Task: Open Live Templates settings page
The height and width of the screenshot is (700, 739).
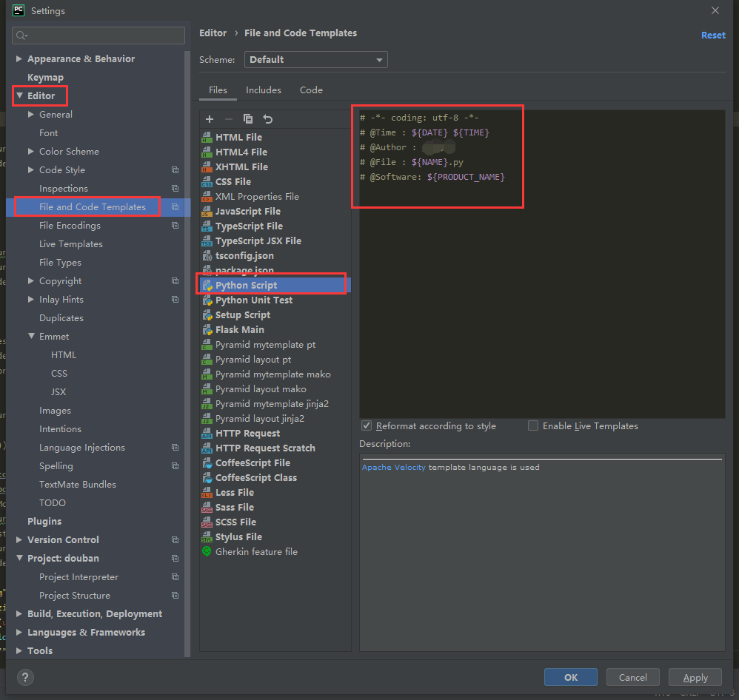Action: tap(70, 244)
